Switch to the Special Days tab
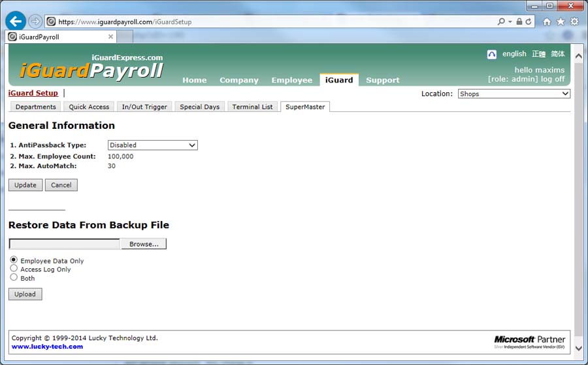The height and width of the screenshot is (365, 588). [x=199, y=107]
